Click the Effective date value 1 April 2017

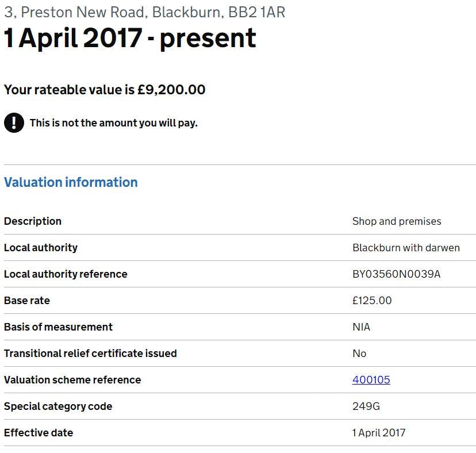coord(379,433)
